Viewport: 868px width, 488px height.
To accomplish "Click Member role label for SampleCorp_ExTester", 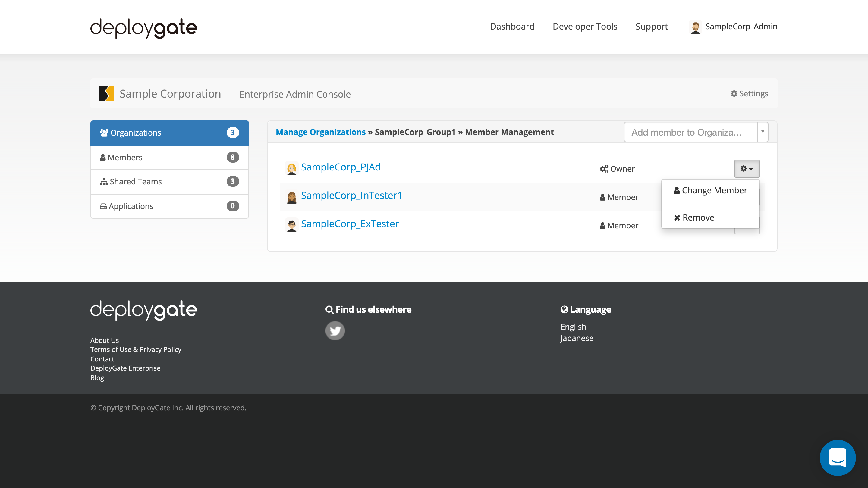I will point(619,225).
